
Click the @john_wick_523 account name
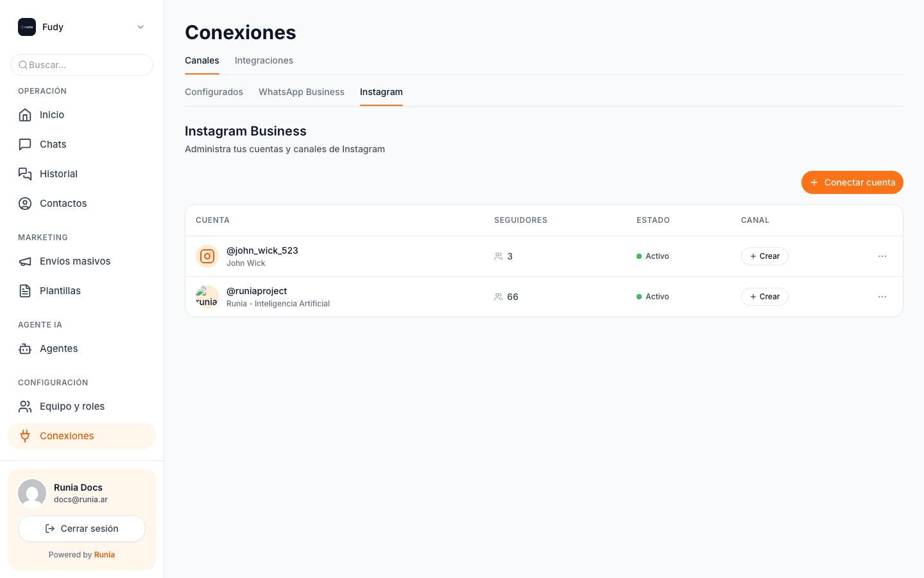coord(262,250)
